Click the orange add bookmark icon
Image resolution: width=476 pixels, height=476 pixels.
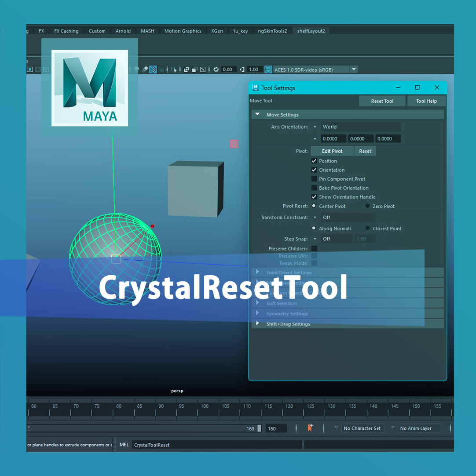pos(310,428)
